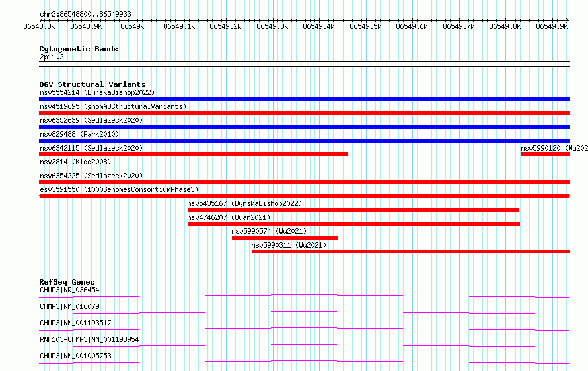
Task: Select the 2p11.2 band label
Action: point(52,57)
